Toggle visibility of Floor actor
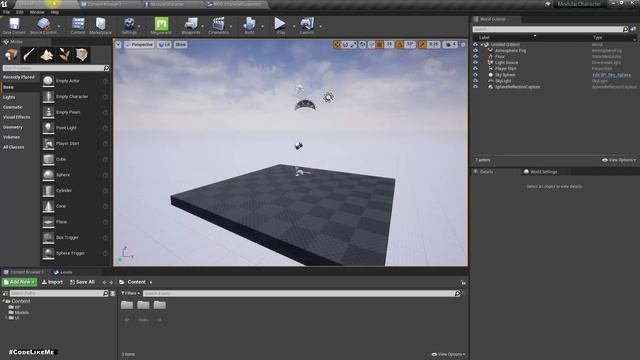 (x=476, y=57)
